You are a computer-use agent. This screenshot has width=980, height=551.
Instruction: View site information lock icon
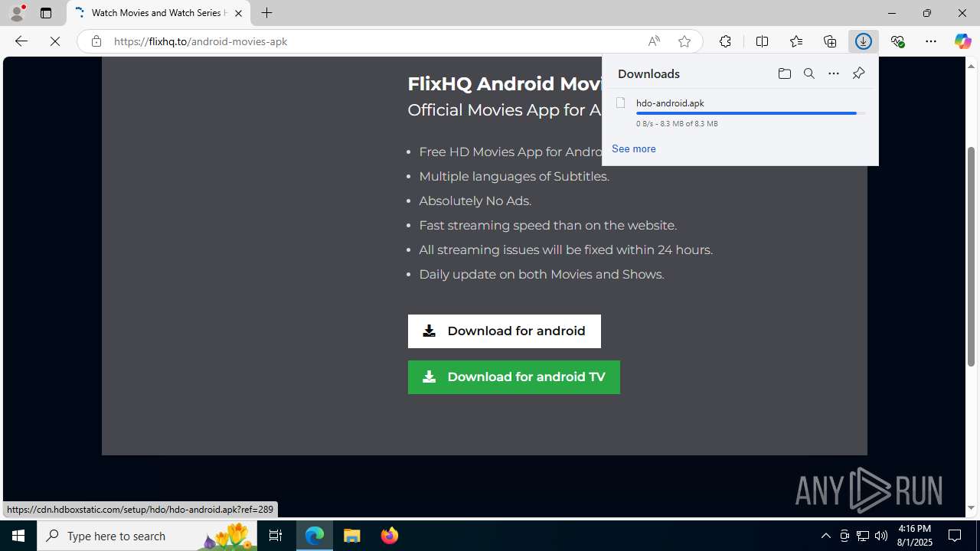(96, 41)
